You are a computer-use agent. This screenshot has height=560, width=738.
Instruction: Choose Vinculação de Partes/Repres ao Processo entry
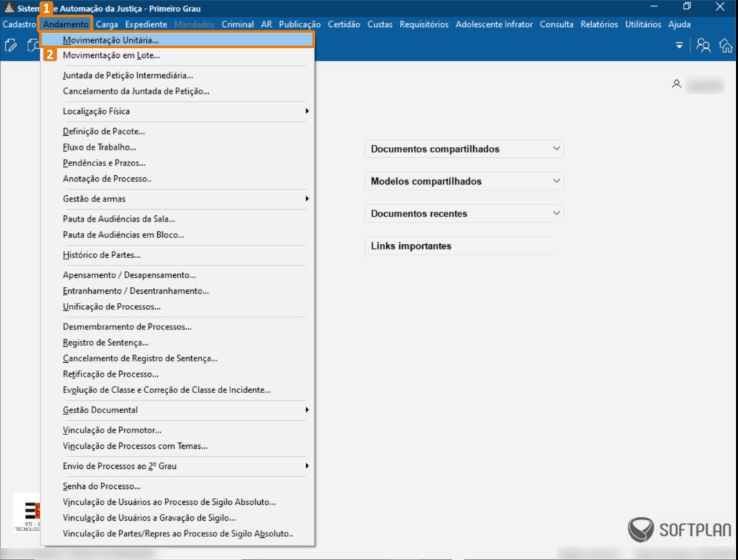(x=177, y=534)
